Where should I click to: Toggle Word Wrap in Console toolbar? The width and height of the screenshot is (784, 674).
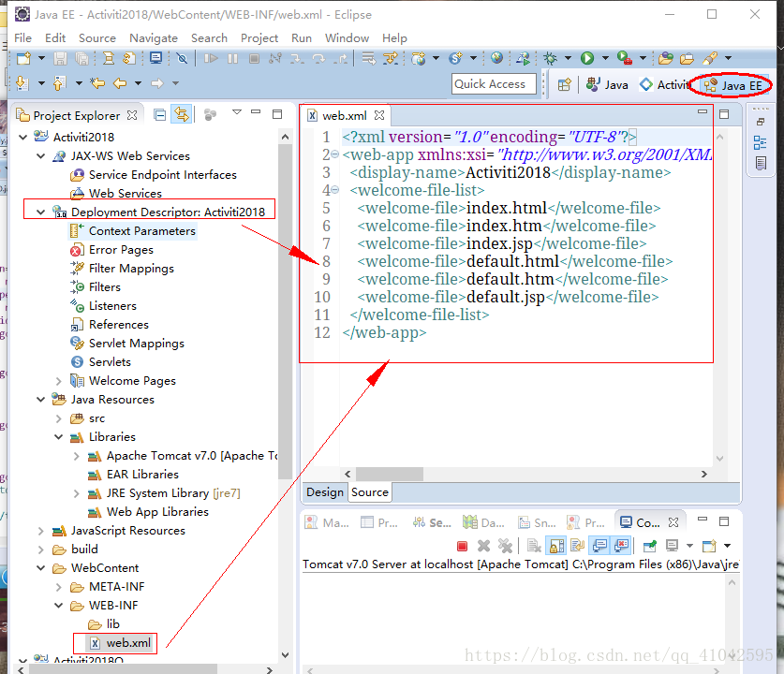click(x=578, y=546)
